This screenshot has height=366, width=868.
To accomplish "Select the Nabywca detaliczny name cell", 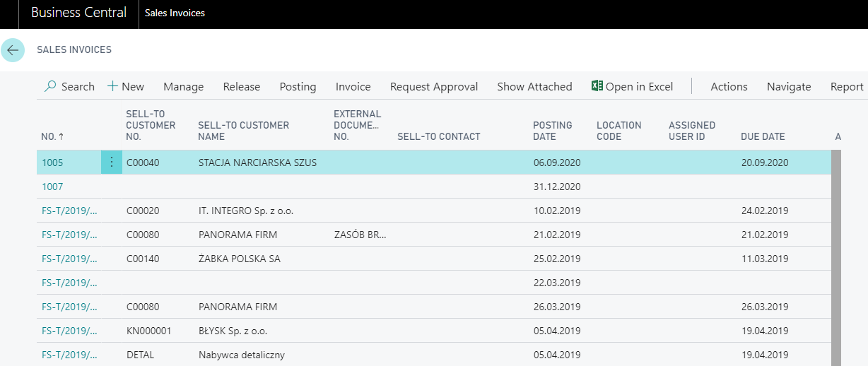I will (242, 355).
